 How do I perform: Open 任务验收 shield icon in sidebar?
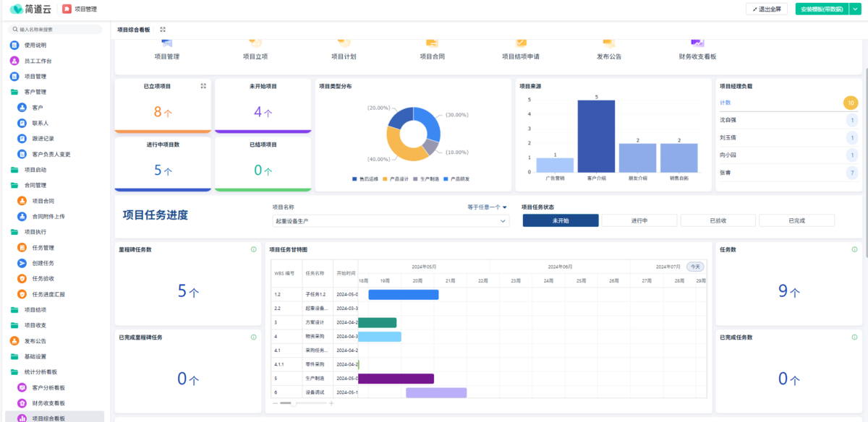pyautogui.click(x=22, y=278)
